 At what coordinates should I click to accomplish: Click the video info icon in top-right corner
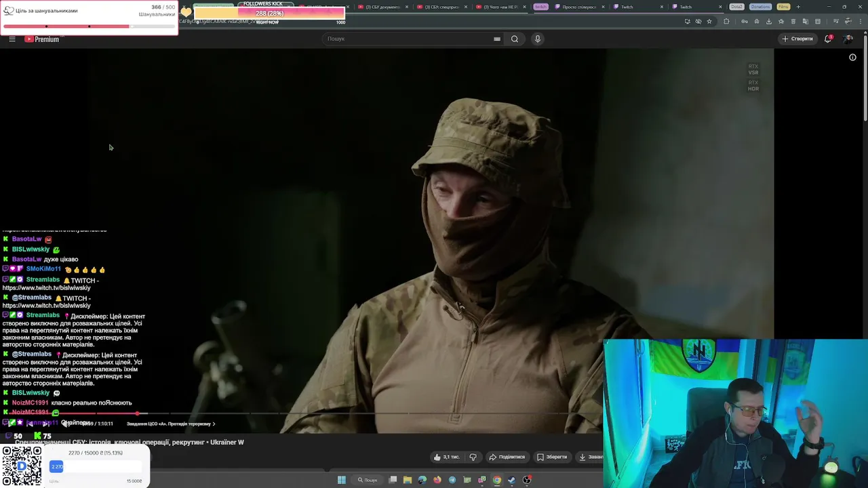pos(852,58)
